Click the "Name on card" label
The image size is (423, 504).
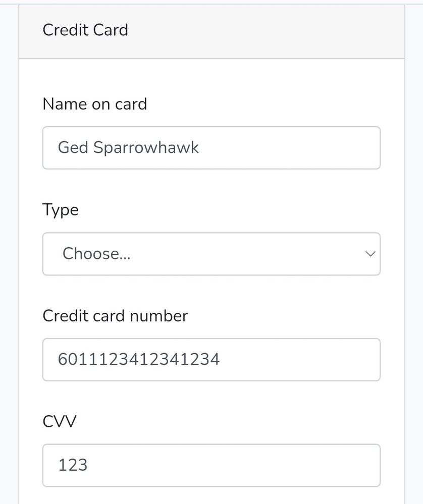tap(94, 104)
